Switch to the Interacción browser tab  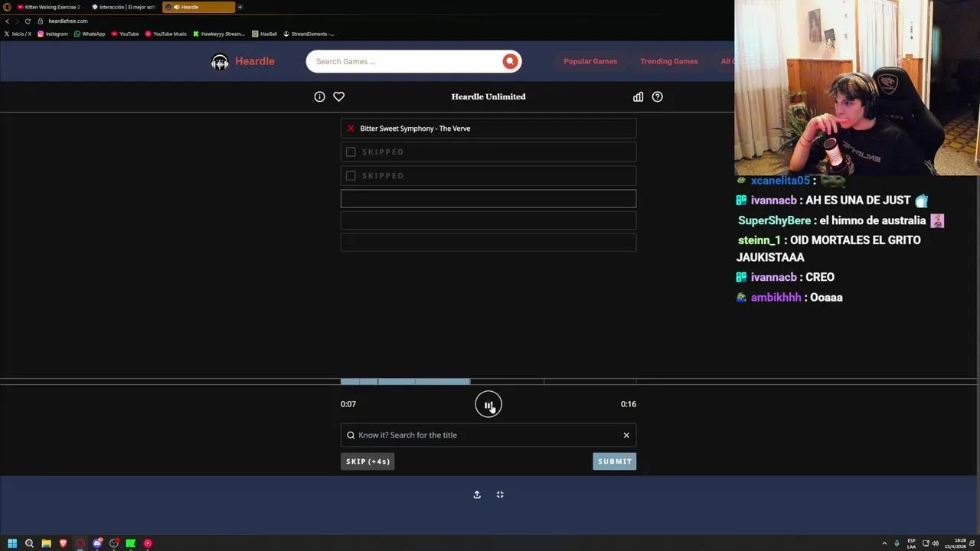click(x=123, y=7)
